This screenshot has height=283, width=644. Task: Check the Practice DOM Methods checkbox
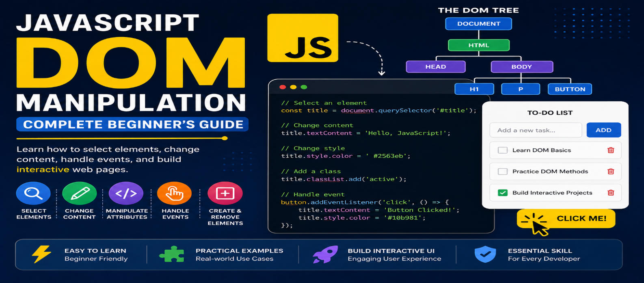[x=503, y=172]
